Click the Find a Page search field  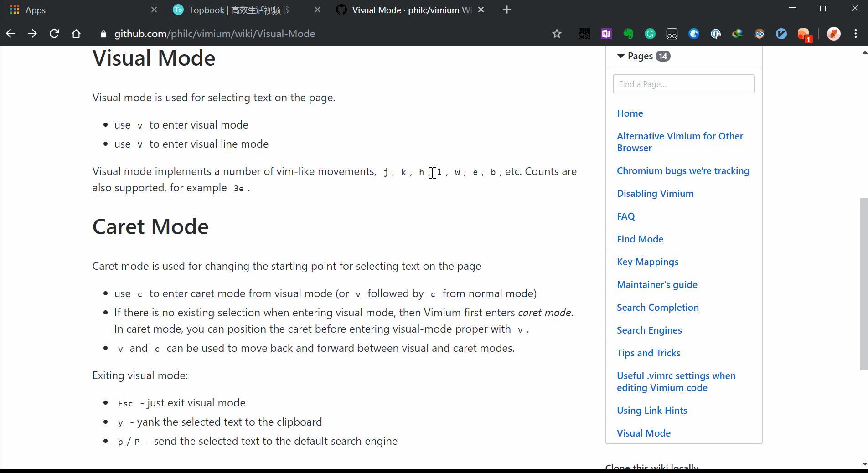tap(683, 84)
